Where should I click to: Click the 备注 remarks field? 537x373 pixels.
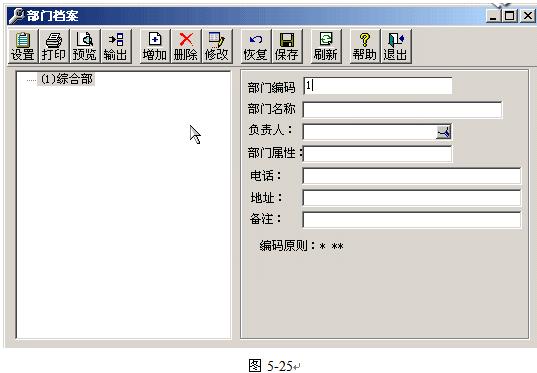pos(412,220)
